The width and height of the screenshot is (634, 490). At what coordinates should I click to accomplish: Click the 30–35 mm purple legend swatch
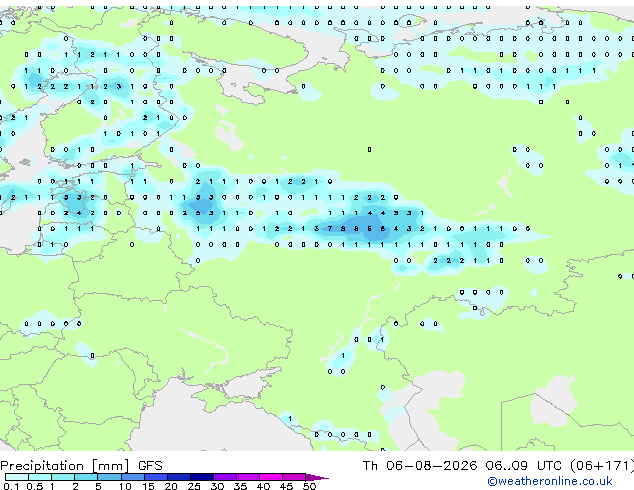point(225,477)
